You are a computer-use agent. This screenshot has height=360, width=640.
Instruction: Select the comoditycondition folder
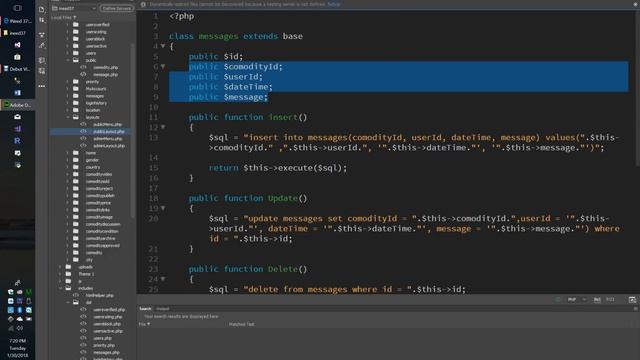[102, 231]
